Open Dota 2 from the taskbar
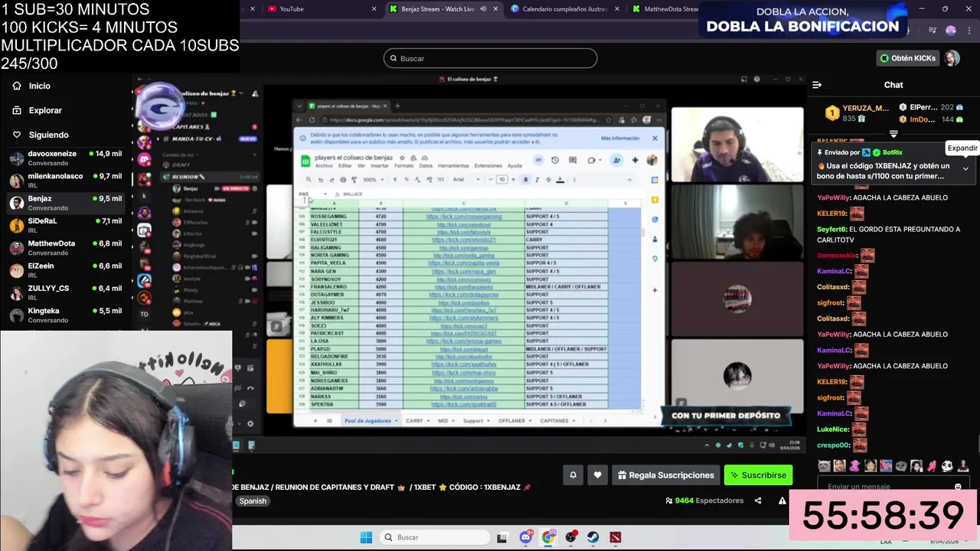 tap(615, 537)
